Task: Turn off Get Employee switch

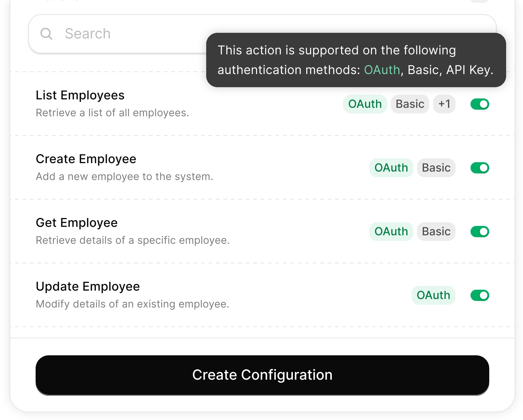Action: (480, 232)
